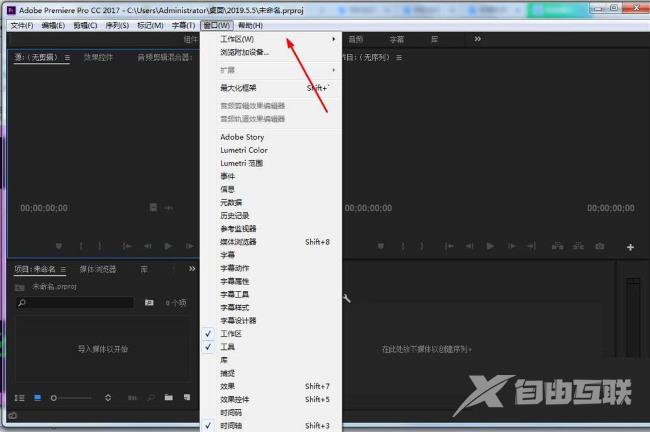Open timeline display settings wrench
The width and height of the screenshot is (650, 432).
click(x=347, y=298)
